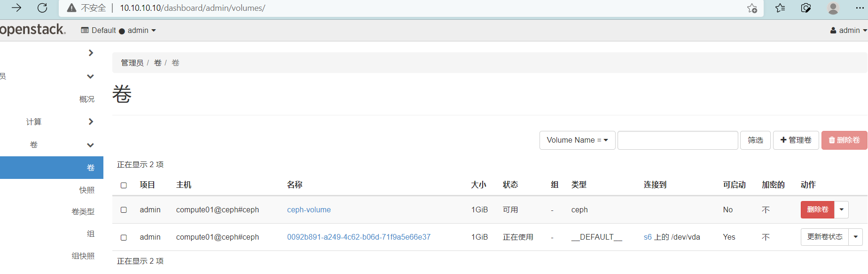
Task: Open the browser favorites list icon
Action: point(780,8)
